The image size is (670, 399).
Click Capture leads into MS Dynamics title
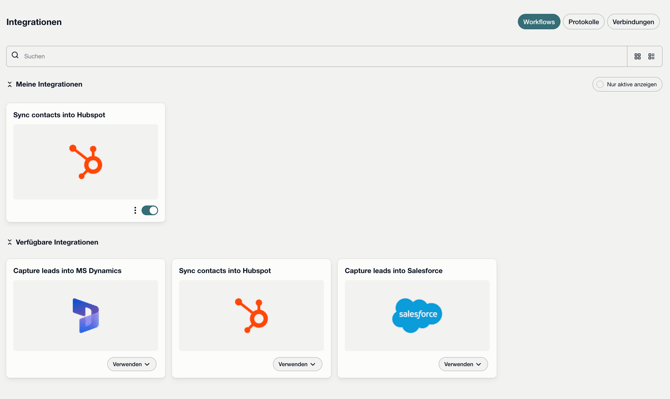[x=67, y=270]
